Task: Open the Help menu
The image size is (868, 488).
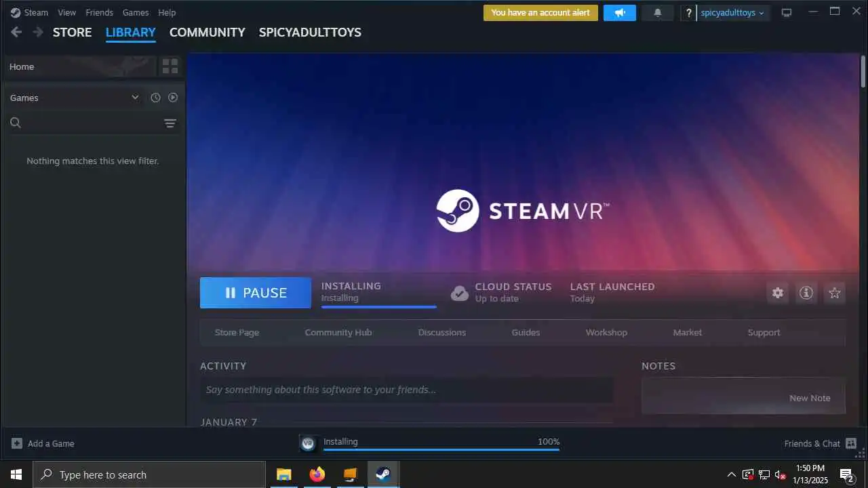Action: (x=167, y=12)
